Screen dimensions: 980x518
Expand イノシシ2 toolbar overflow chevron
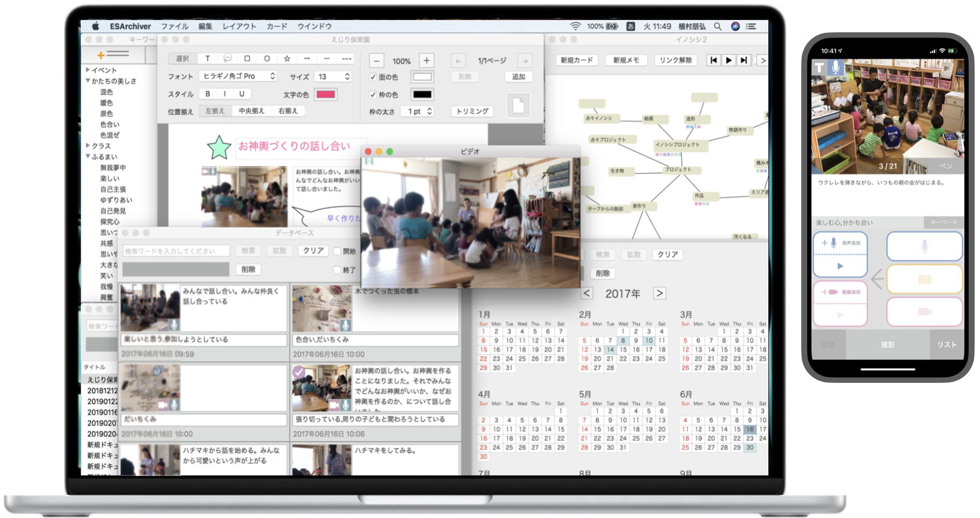point(763,60)
